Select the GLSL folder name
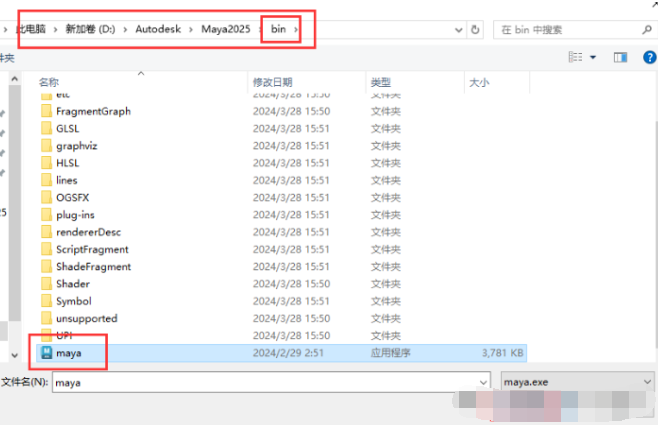The width and height of the screenshot is (658, 425). (68, 128)
